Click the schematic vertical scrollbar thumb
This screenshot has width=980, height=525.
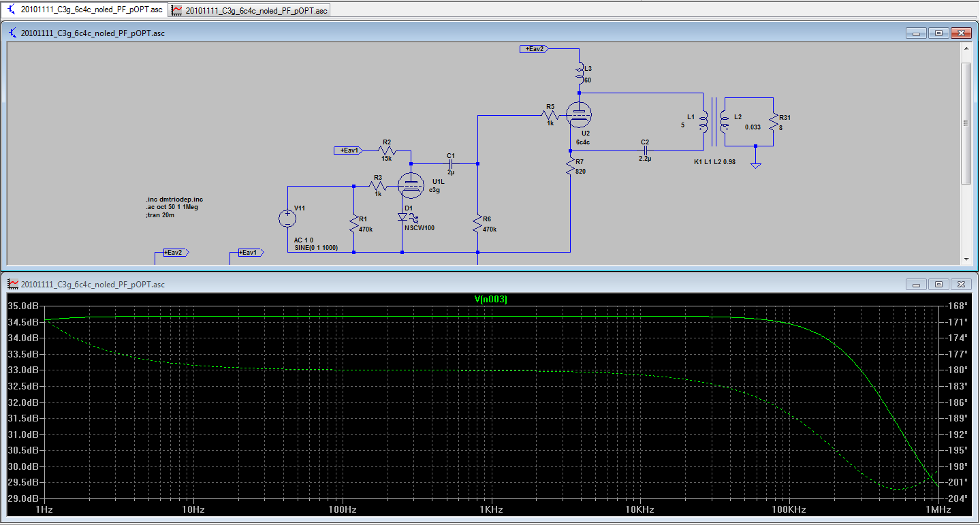pyautogui.click(x=966, y=123)
